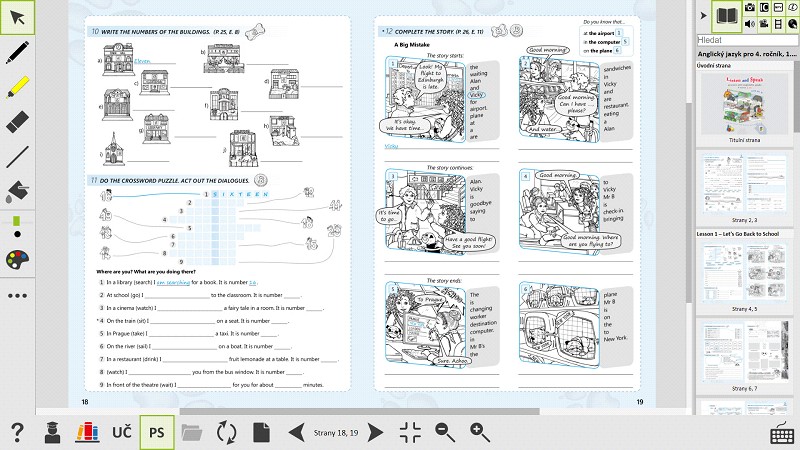Viewport: 800px width, 450px height.
Task: Select the arrow pointer tool
Action: [17, 18]
